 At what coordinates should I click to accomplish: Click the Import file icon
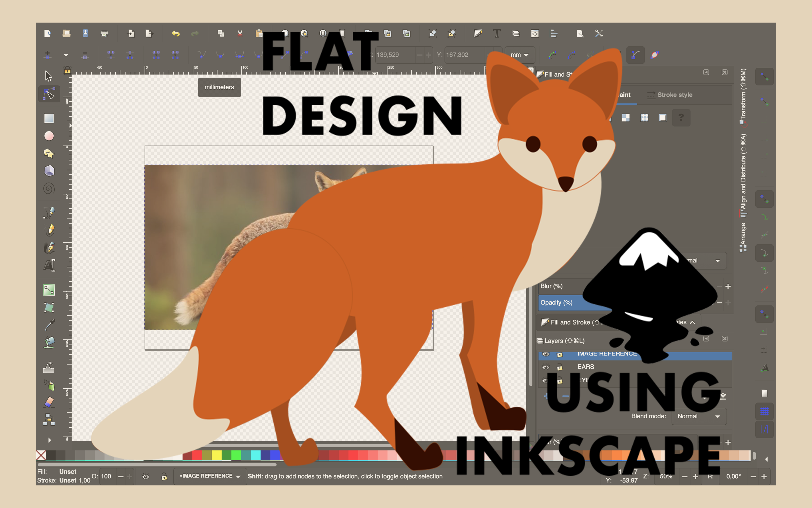(x=131, y=33)
